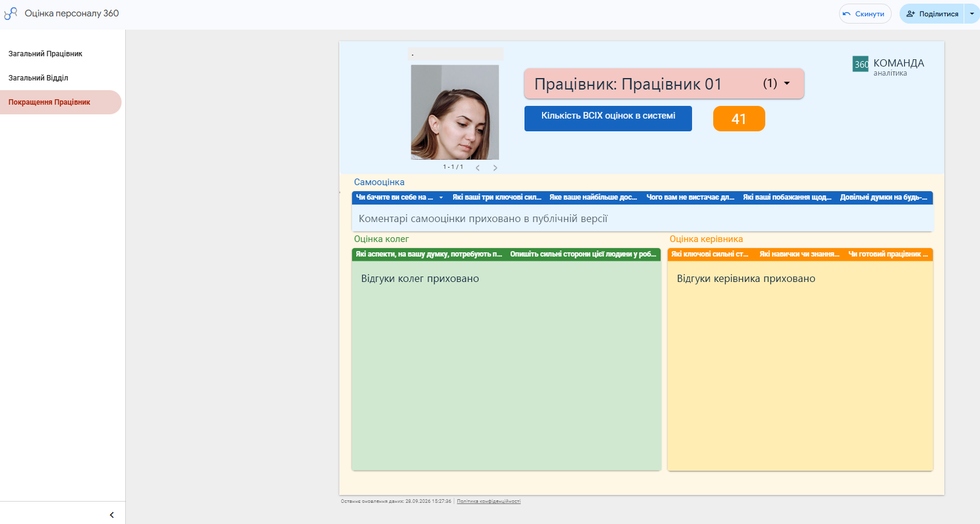This screenshot has height=524, width=980.
Task: Go to next employee photo page
Action: click(495, 168)
